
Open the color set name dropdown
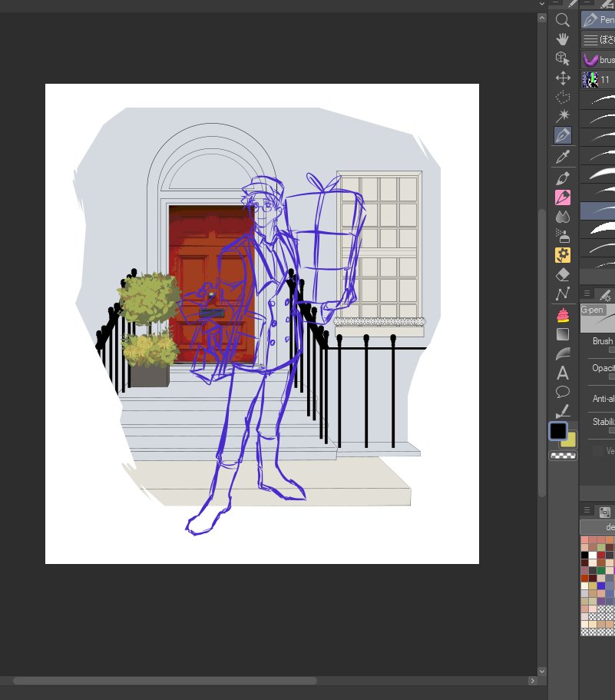597,527
